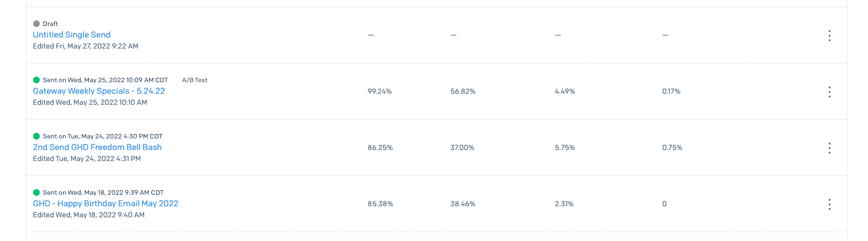The height and width of the screenshot is (241, 868).
Task: Click the gray Draft status dot
Action: pyautogui.click(x=36, y=24)
